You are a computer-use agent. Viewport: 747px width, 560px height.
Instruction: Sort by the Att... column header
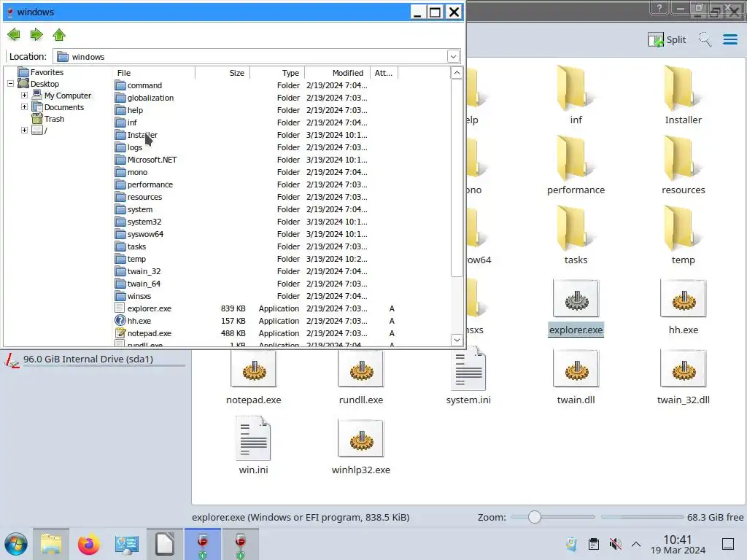[384, 73]
